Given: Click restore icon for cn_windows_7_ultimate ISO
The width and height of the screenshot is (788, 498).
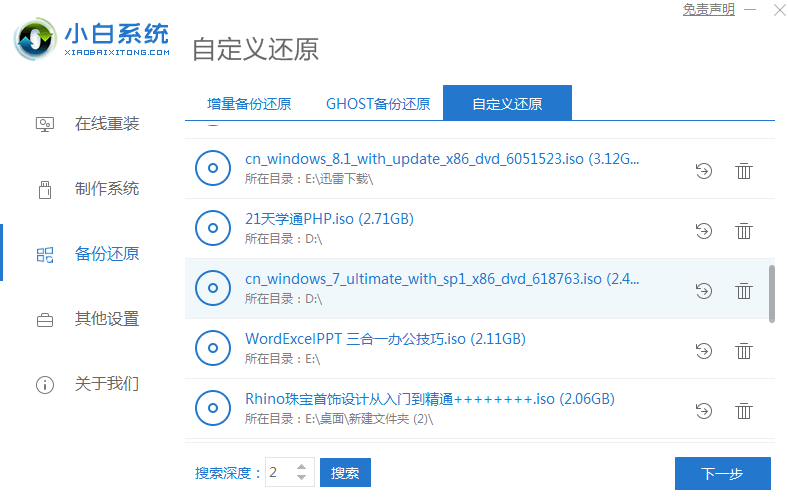Looking at the screenshot, I should [x=703, y=291].
